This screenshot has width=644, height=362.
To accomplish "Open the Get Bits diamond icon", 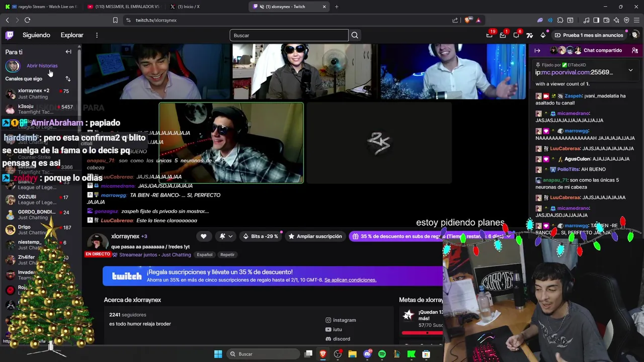I will (543, 35).
